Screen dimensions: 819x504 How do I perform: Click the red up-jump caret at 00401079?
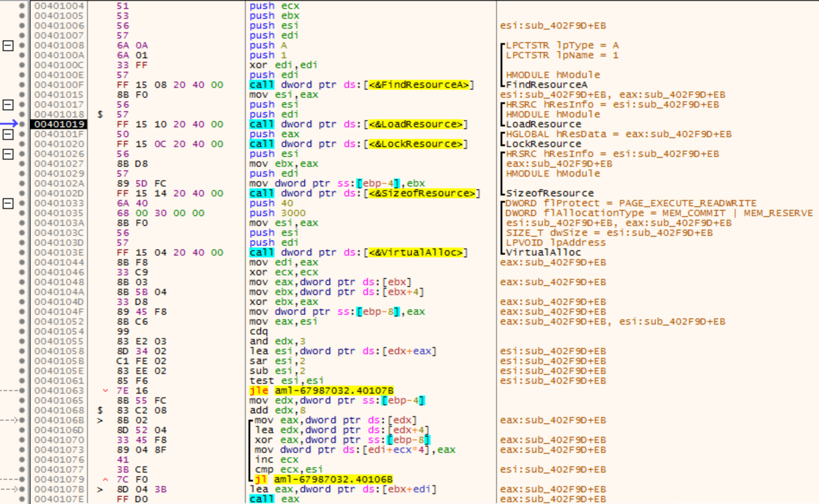pos(105,479)
